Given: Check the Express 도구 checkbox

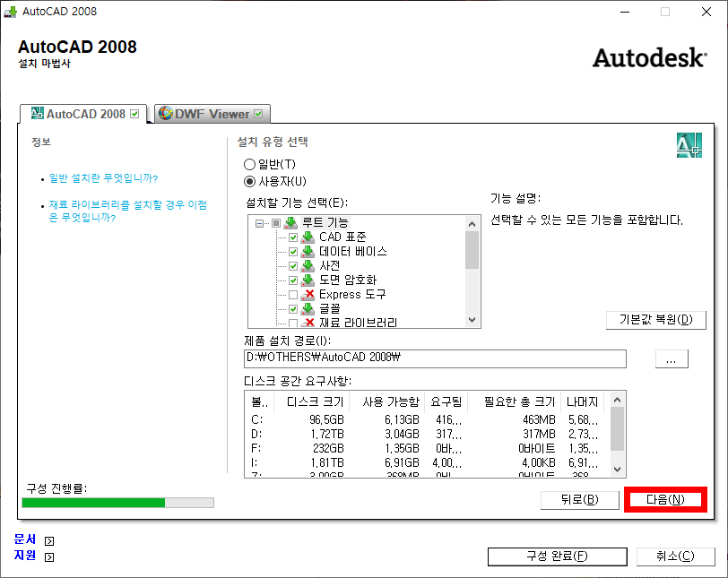Looking at the screenshot, I should tap(293, 295).
